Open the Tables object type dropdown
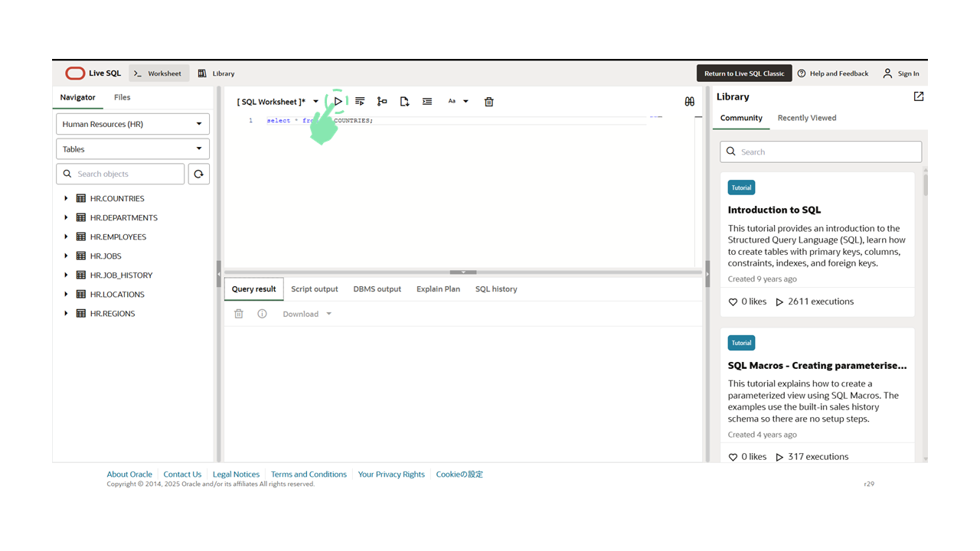This screenshot has height=551, width=980. pyautogui.click(x=132, y=149)
